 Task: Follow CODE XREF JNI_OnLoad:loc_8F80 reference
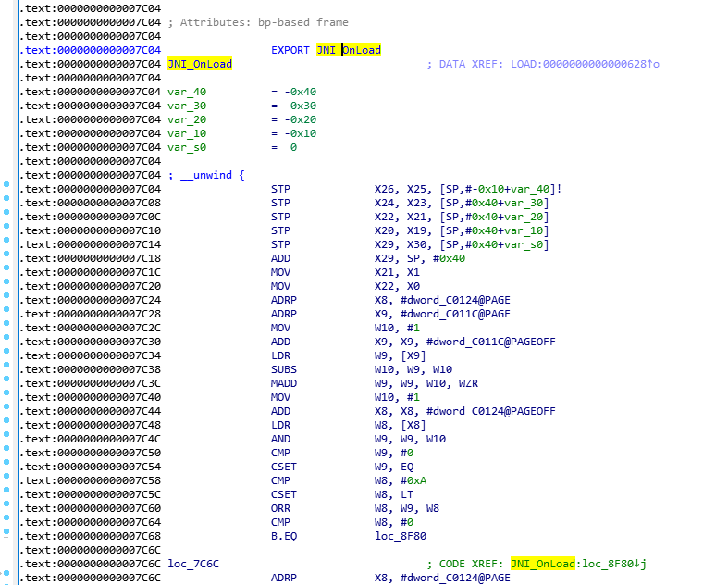click(x=578, y=564)
